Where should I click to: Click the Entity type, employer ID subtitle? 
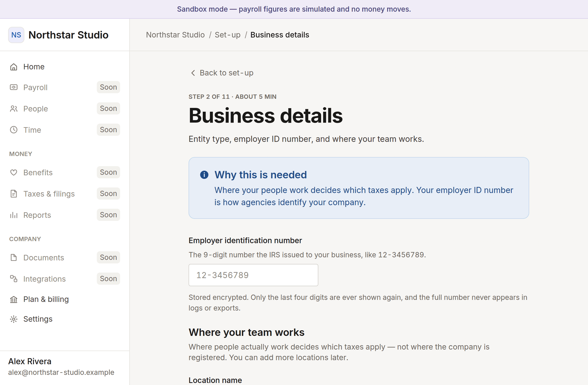pos(306,139)
